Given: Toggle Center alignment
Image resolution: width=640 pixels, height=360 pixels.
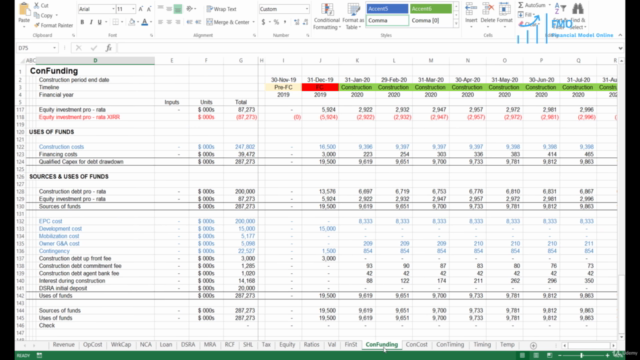Looking at the screenshot, I should point(169,22).
